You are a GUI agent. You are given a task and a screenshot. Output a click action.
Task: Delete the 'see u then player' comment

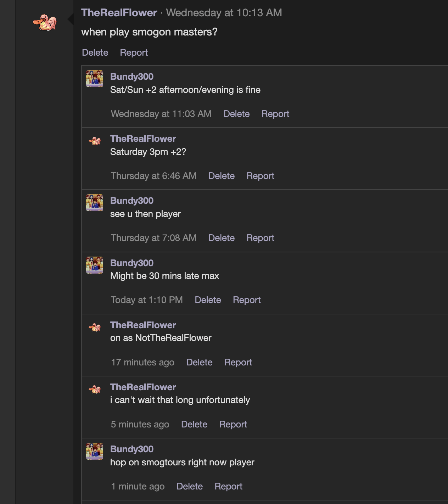pos(222,238)
